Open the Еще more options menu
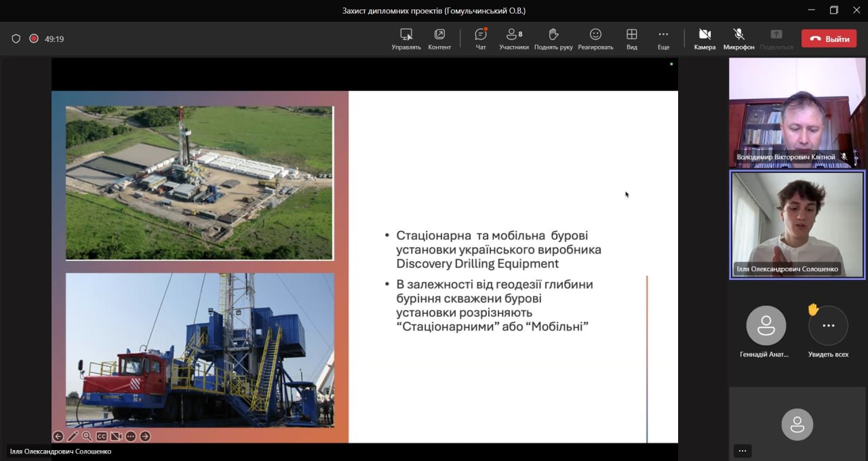The width and height of the screenshot is (868, 461). click(x=663, y=39)
